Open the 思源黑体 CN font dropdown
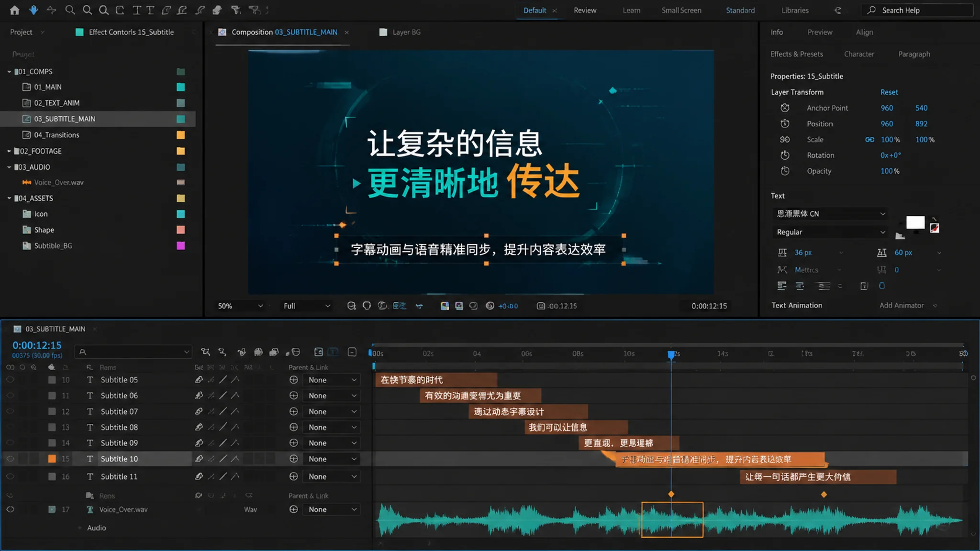Viewport: 980px width, 551px height. pos(830,214)
